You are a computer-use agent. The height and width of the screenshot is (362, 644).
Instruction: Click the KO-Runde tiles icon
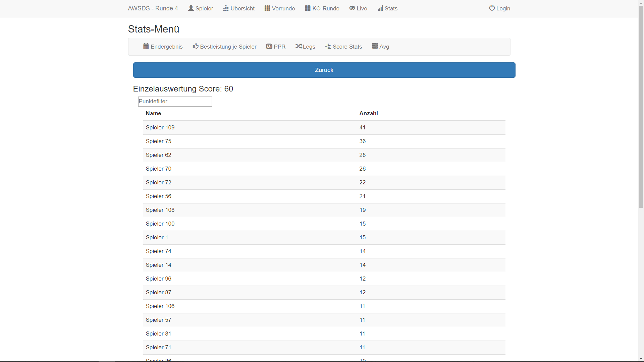[x=308, y=8]
